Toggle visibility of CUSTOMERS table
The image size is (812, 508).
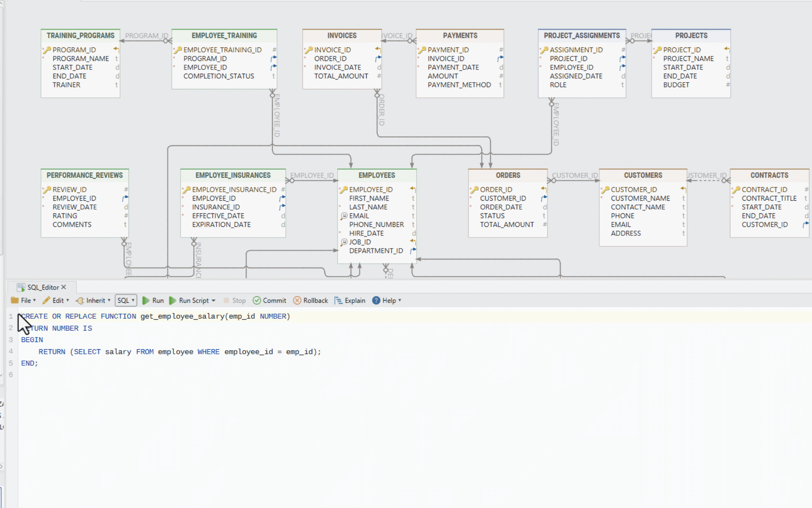(x=642, y=174)
